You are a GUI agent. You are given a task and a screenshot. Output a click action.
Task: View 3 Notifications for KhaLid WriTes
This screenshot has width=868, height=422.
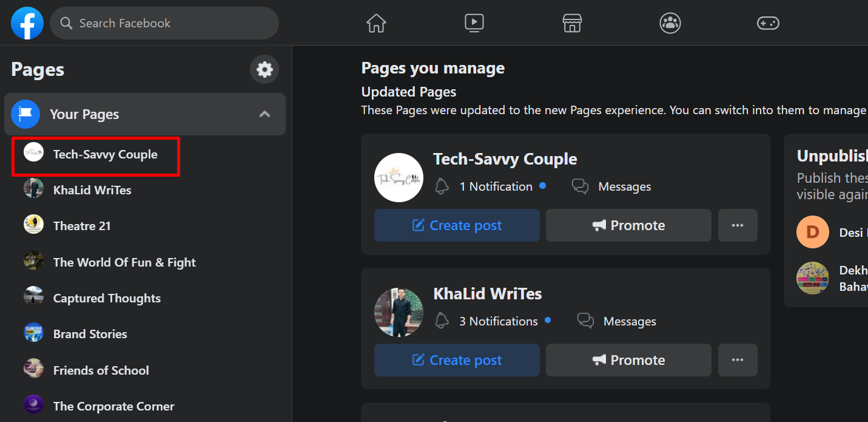pos(498,321)
